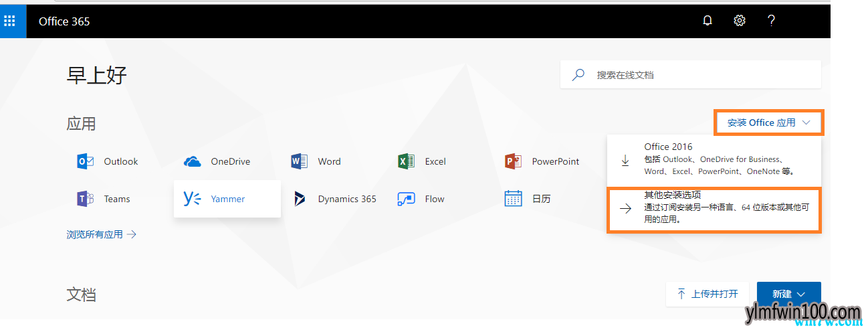This screenshot has height=330, width=868.
Task: Launch the Flow app icon
Action: point(406,199)
